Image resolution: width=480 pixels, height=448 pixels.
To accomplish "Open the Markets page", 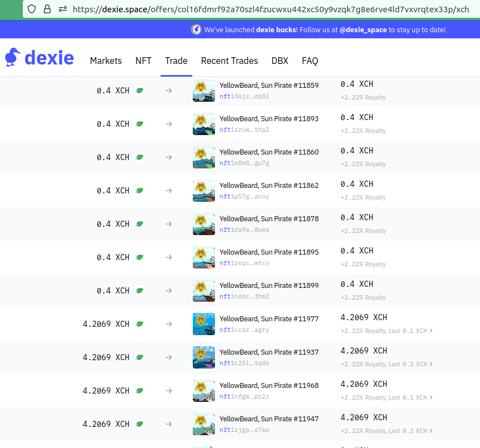I will click(x=106, y=61).
